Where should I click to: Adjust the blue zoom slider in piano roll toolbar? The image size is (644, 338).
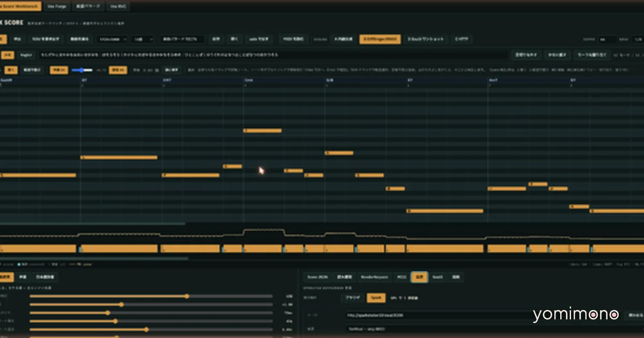pyautogui.click(x=82, y=70)
